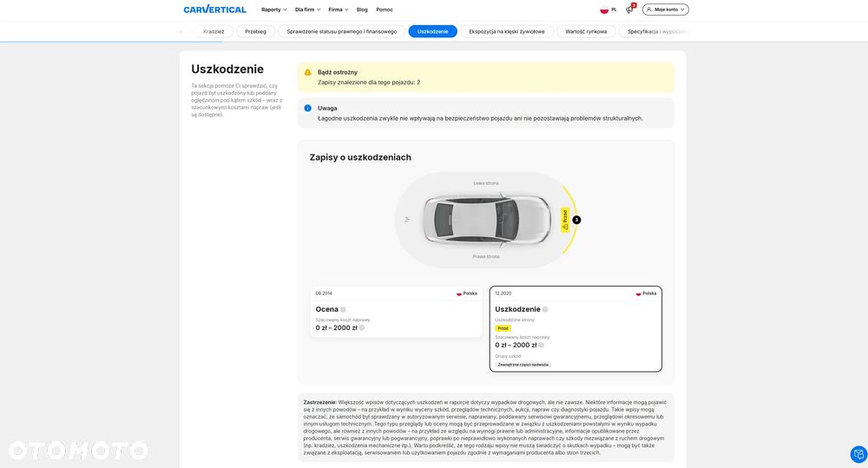This screenshot has height=468, width=868.
Task: Click the blue info circle icon
Action: tap(307, 109)
